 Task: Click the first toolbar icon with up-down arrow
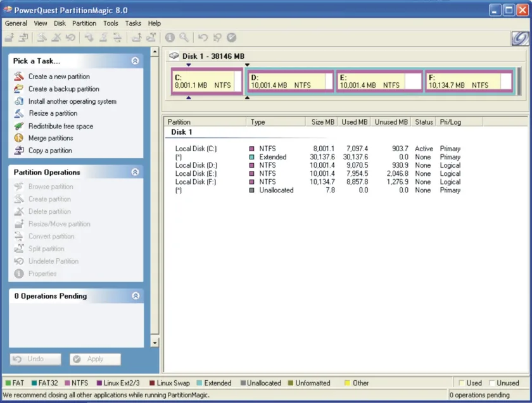click(x=9, y=37)
